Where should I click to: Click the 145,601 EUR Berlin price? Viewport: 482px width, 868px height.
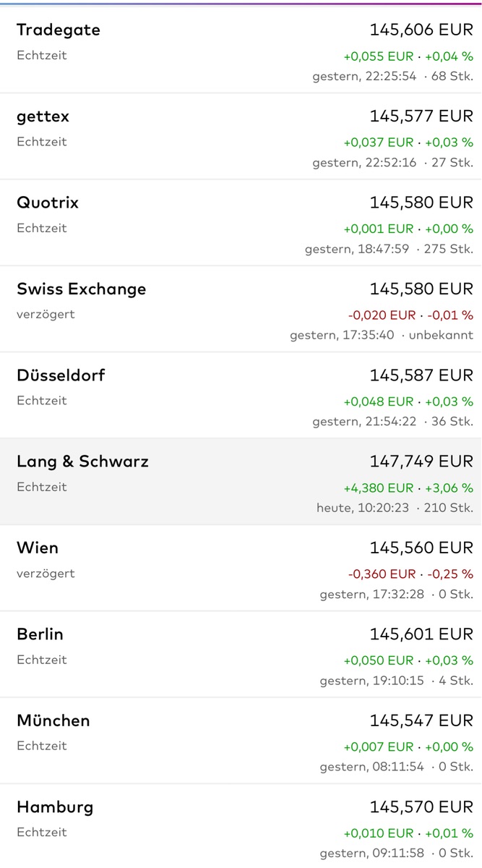(x=421, y=634)
